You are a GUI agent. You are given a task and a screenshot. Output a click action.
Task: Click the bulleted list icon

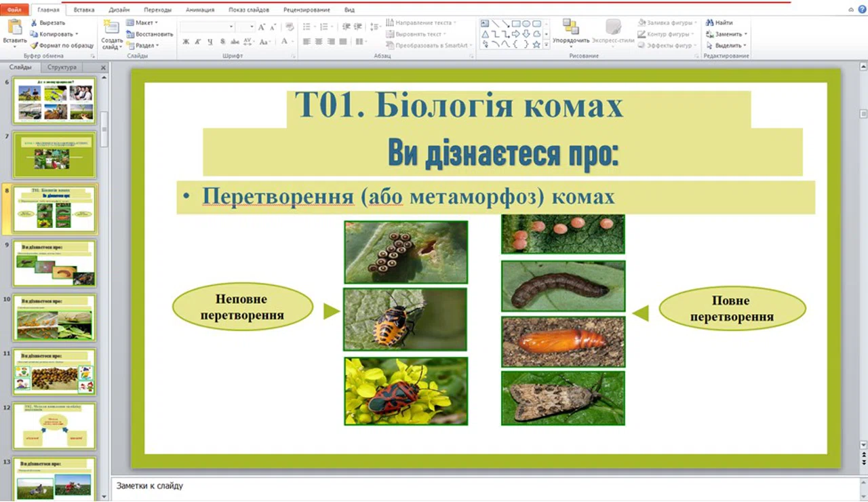coord(308,26)
